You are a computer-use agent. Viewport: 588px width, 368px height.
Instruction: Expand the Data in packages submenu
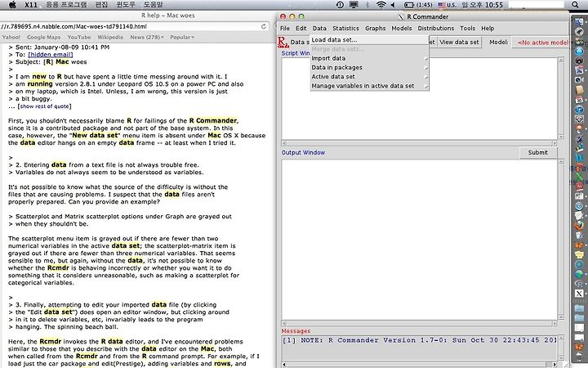[x=370, y=68]
